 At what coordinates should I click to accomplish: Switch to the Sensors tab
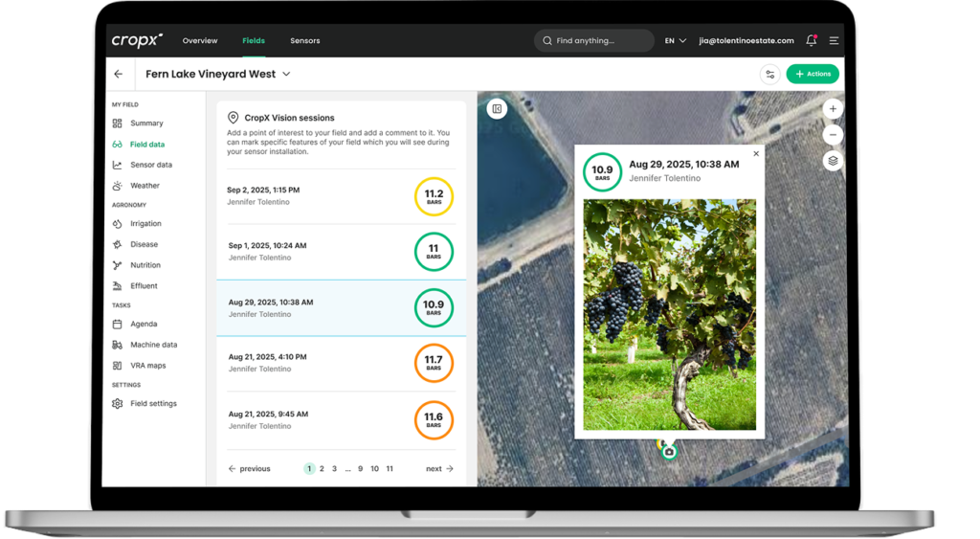[x=305, y=41]
